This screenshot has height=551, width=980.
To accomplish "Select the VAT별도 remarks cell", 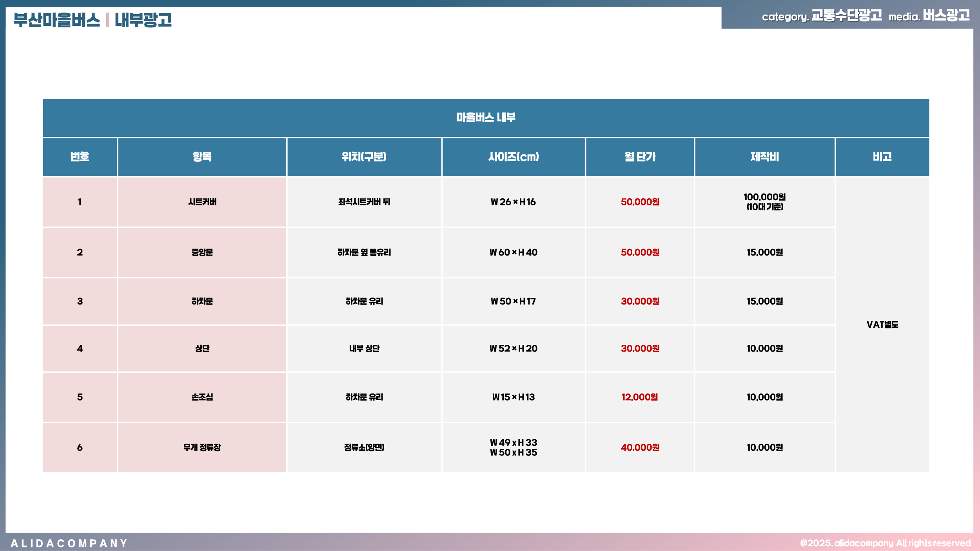I will click(x=882, y=324).
